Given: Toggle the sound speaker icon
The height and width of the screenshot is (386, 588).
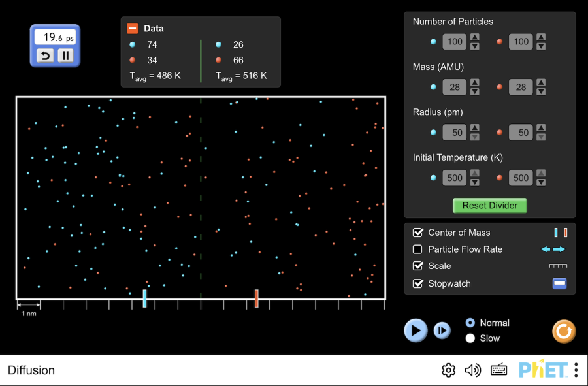Looking at the screenshot, I should [473, 370].
